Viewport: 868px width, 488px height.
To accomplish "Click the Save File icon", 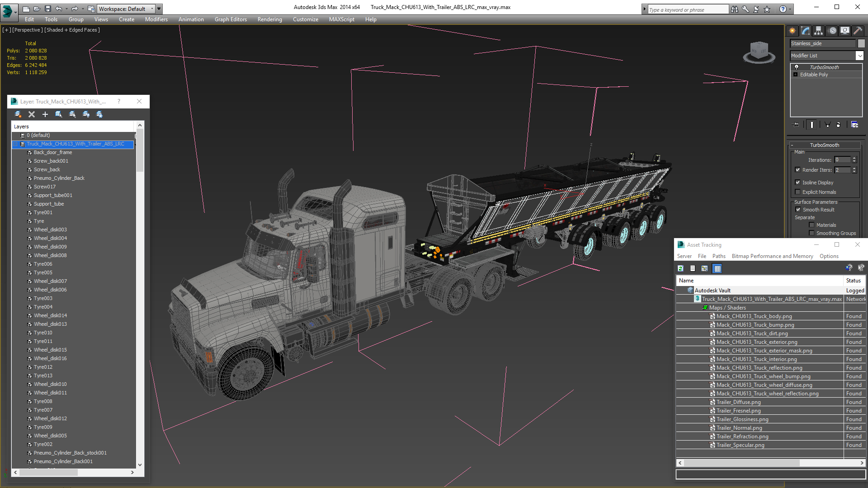I will pos(47,9).
